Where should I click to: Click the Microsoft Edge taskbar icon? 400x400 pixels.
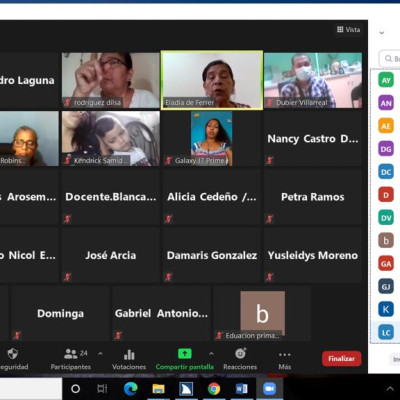coord(131,389)
